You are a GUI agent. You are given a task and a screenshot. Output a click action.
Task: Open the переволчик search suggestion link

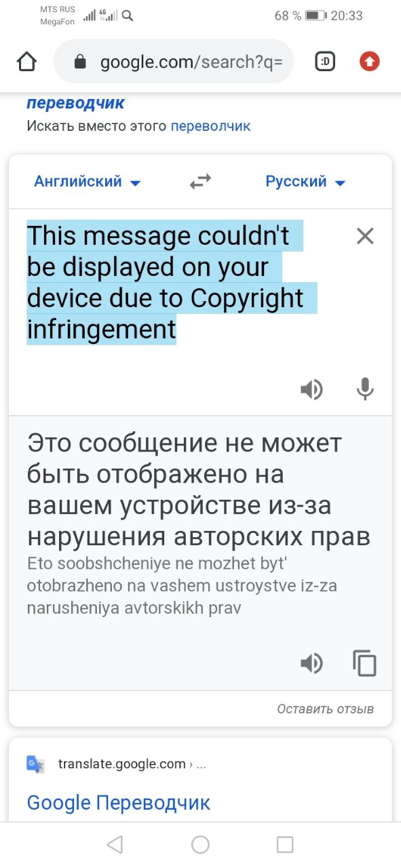(x=210, y=125)
